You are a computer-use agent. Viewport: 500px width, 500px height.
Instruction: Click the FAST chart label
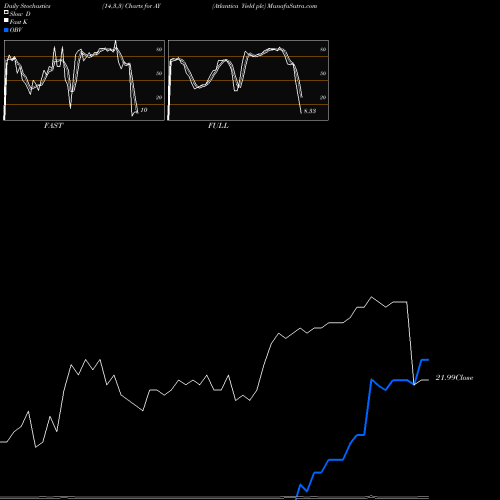(53, 126)
